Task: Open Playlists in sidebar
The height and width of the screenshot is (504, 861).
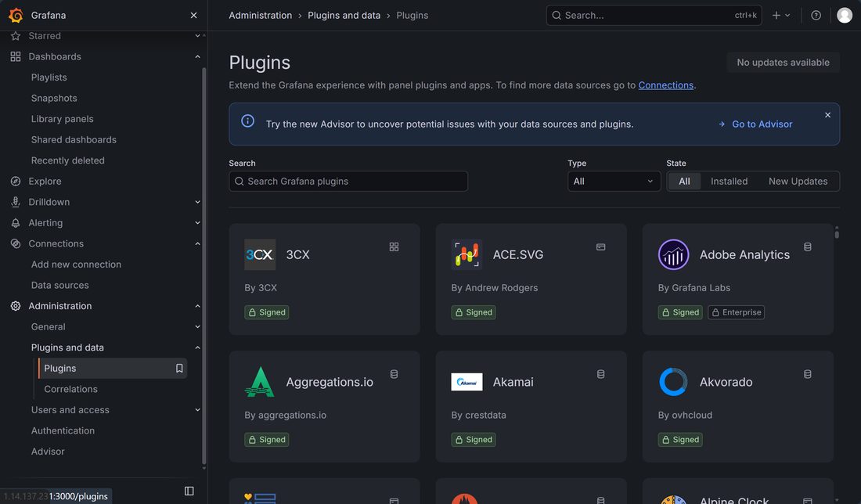Action: 49,77
